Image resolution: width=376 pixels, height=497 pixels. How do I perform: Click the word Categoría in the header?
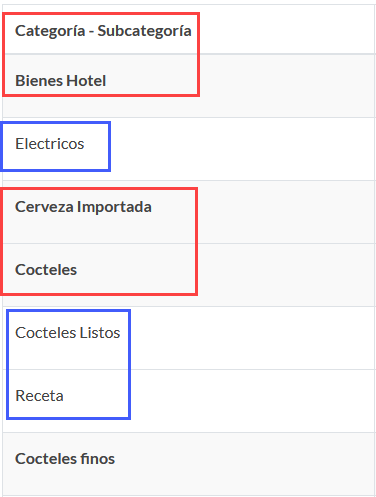pyautogui.click(x=50, y=31)
